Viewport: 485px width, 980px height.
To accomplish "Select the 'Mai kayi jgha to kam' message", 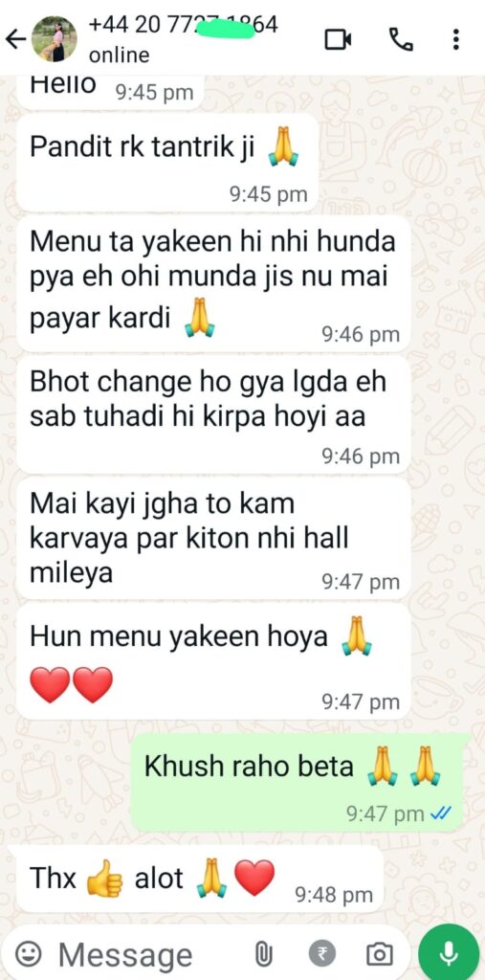I will (x=213, y=538).
